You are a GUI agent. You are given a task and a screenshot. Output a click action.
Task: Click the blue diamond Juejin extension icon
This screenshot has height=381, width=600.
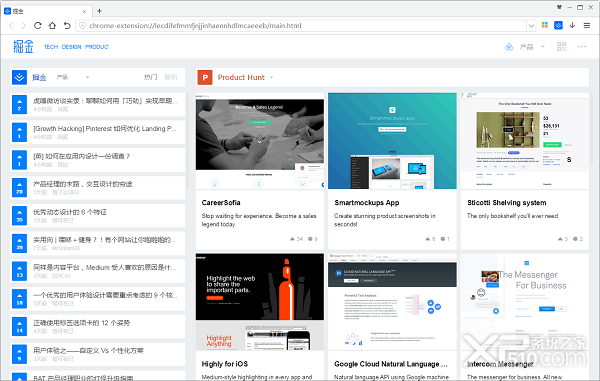(558, 25)
